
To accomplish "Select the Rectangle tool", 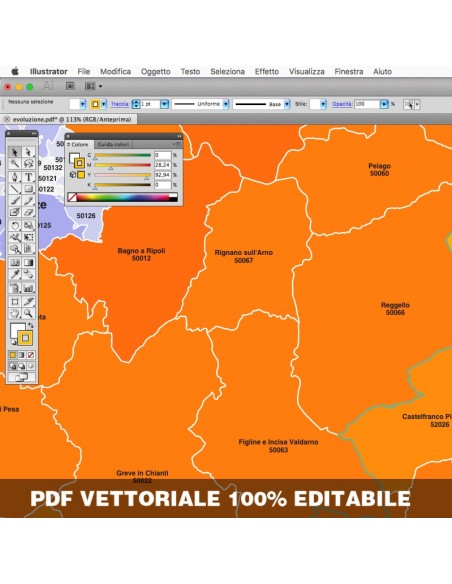I will click(28, 188).
